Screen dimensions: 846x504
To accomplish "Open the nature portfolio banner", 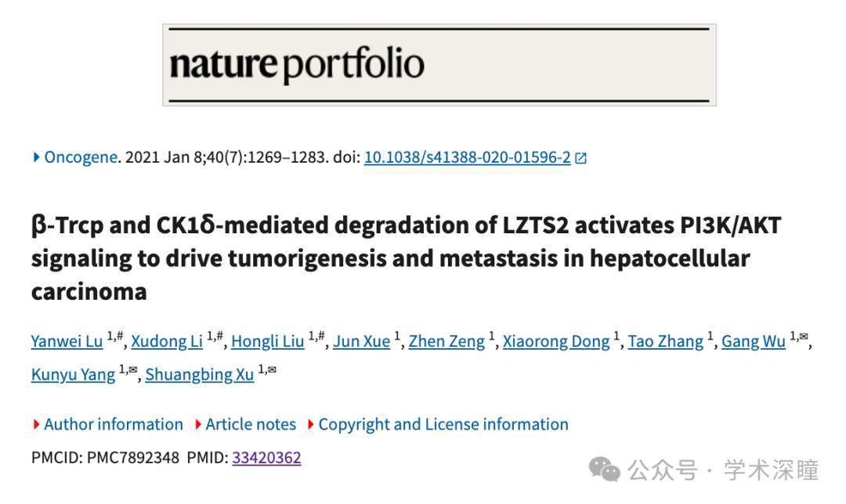I will point(439,65).
